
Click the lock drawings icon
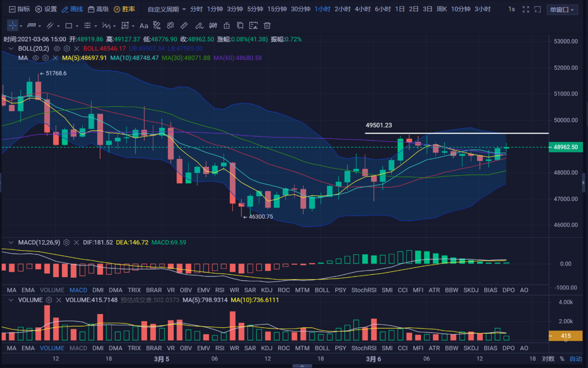click(x=227, y=26)
